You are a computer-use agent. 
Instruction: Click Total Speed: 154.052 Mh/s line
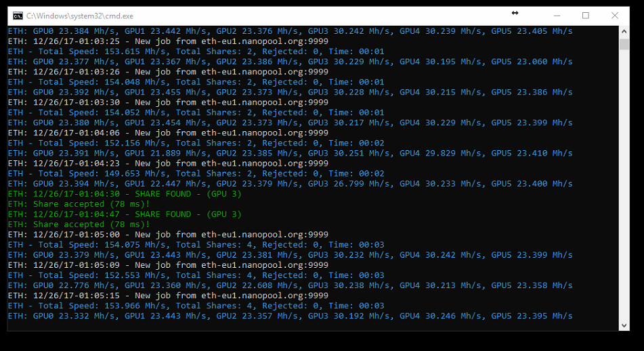[196, 112]
